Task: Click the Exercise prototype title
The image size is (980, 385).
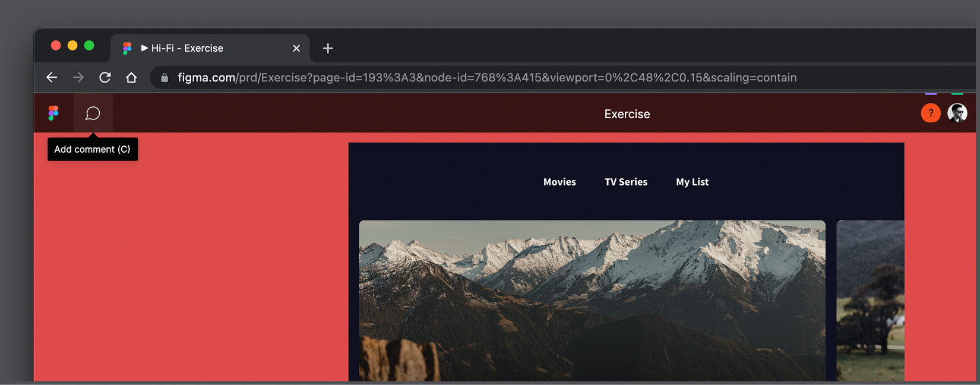Action: (627, 114)
